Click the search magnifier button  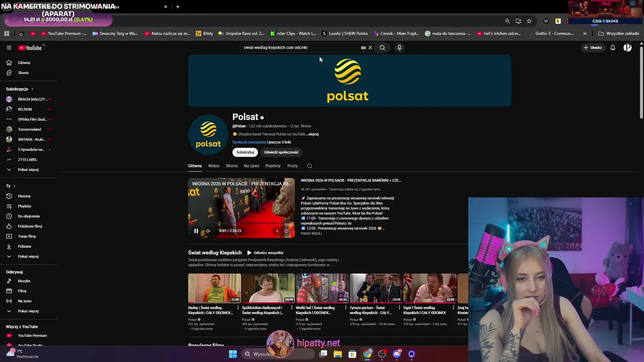(382, 48)
